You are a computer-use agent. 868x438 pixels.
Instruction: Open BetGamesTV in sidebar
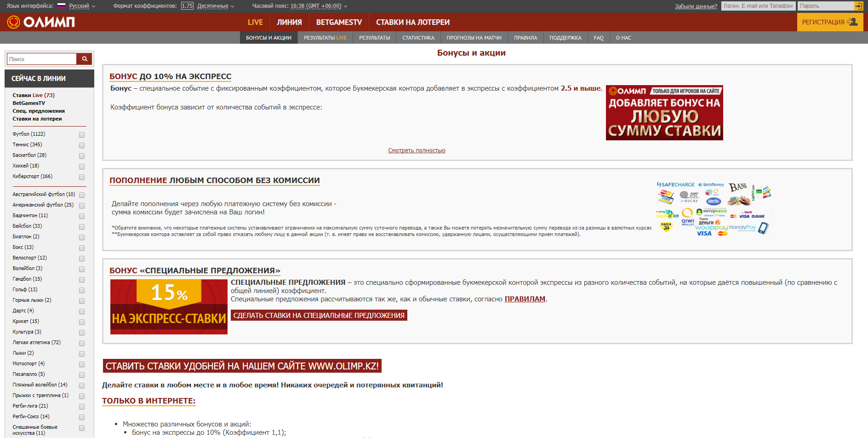(x=29, y=103)
